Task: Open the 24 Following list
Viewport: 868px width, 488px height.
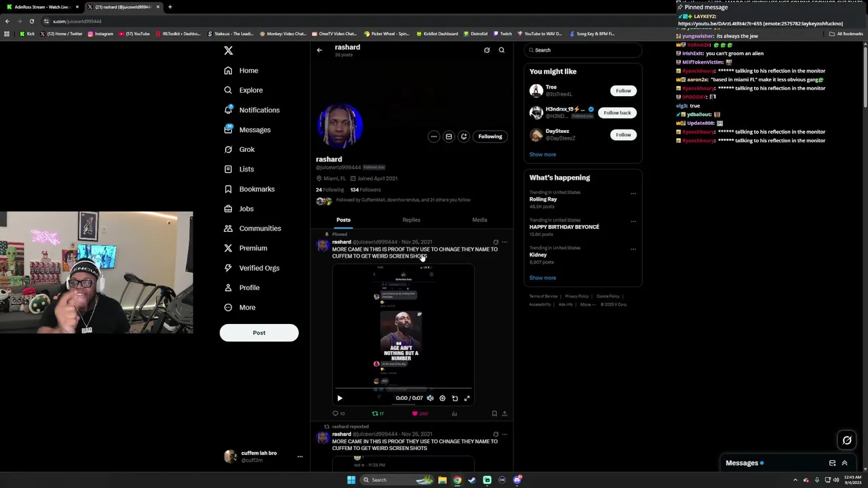Action: point(330,190)
